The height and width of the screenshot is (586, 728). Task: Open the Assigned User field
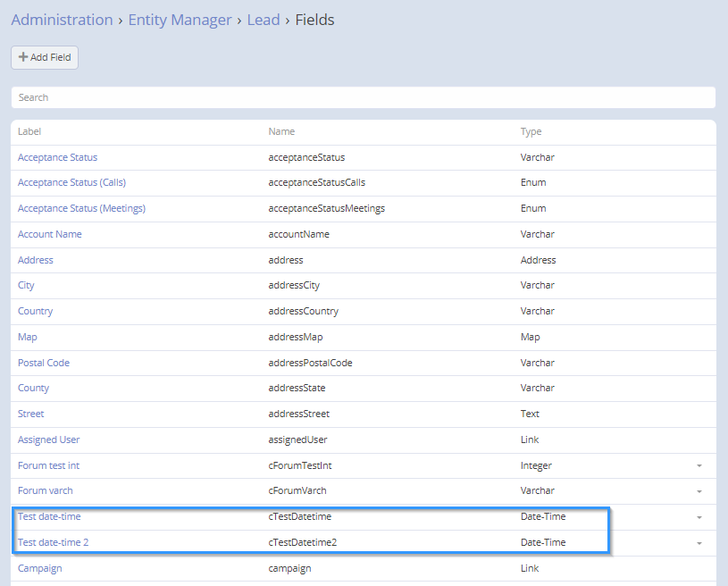(x=48, y=439)
